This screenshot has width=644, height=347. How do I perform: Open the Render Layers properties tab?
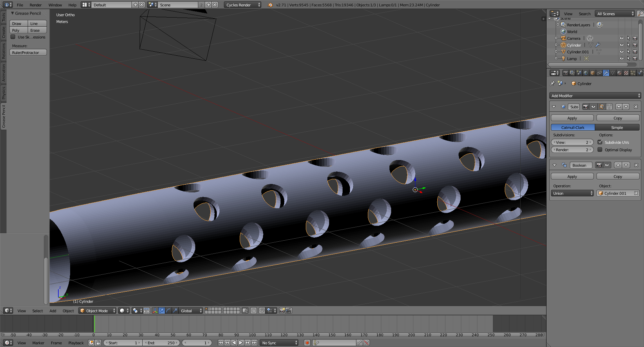[x=572, y=73]
